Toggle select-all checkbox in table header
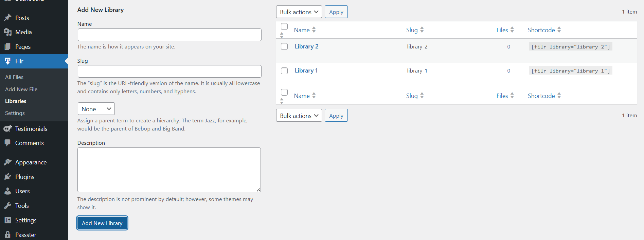The height and width of the screenshot is (240, 644). (284, 26)
